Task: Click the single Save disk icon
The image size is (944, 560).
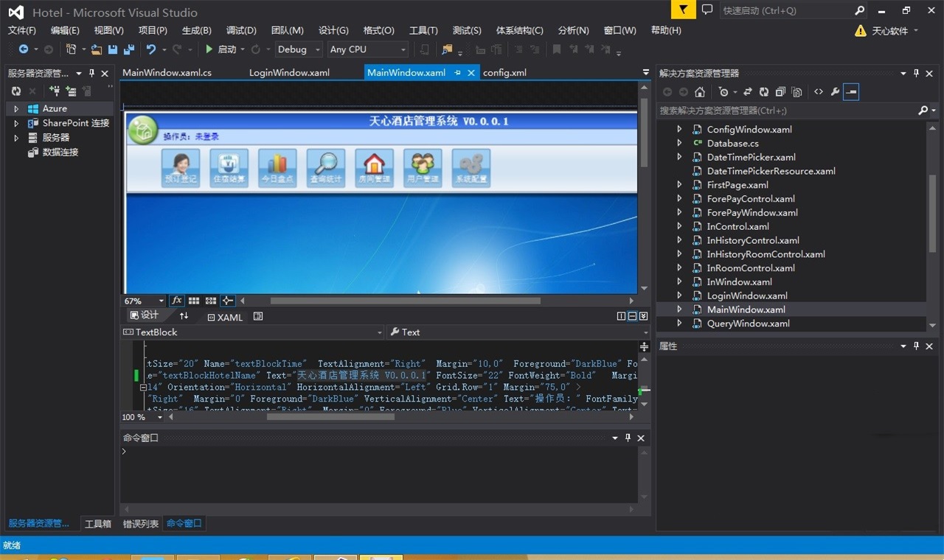Action: coord(113,49)
